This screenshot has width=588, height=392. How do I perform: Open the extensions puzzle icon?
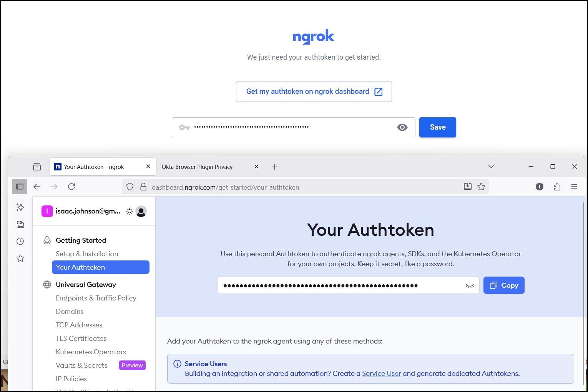coord(557,187)
